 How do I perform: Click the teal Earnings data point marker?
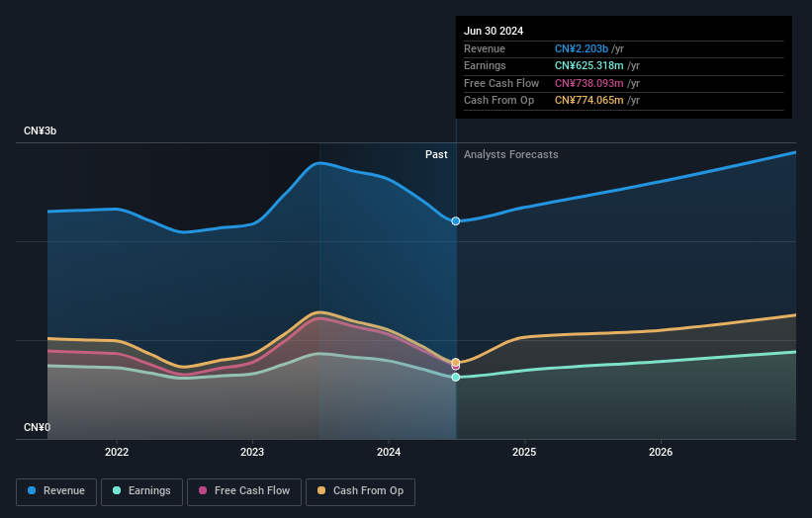456,378
